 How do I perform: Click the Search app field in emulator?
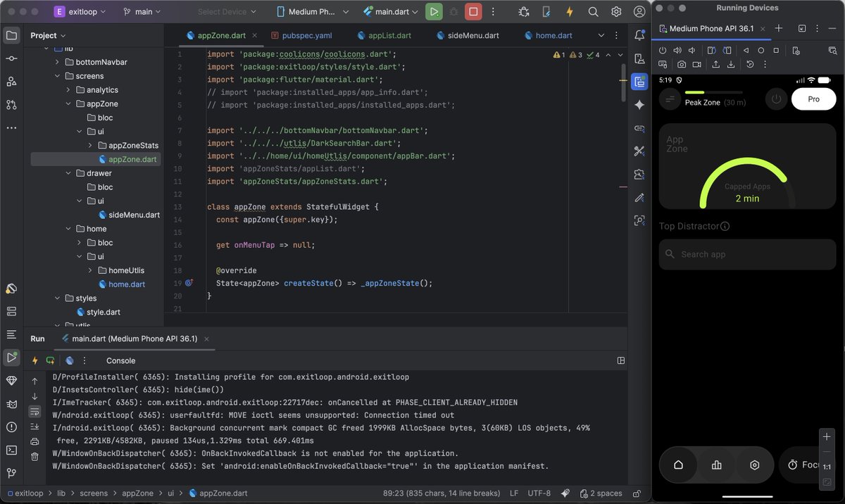pos(747,254)
